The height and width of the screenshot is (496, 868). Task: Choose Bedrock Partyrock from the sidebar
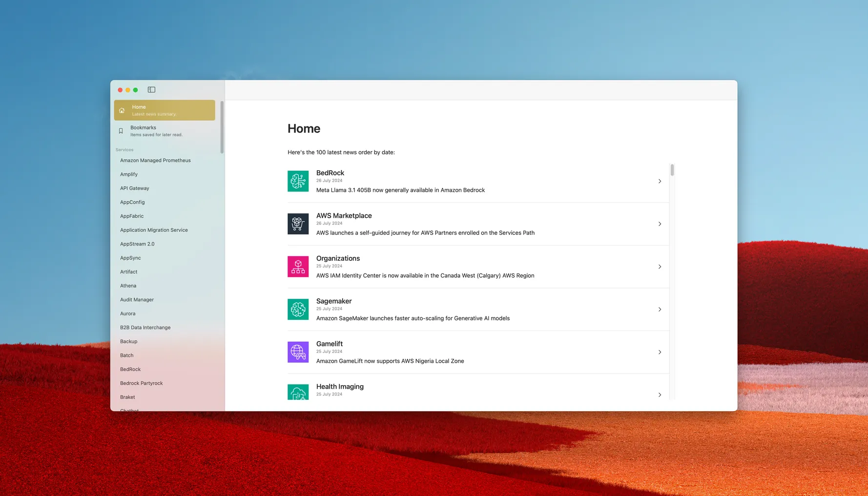point(142,383)
